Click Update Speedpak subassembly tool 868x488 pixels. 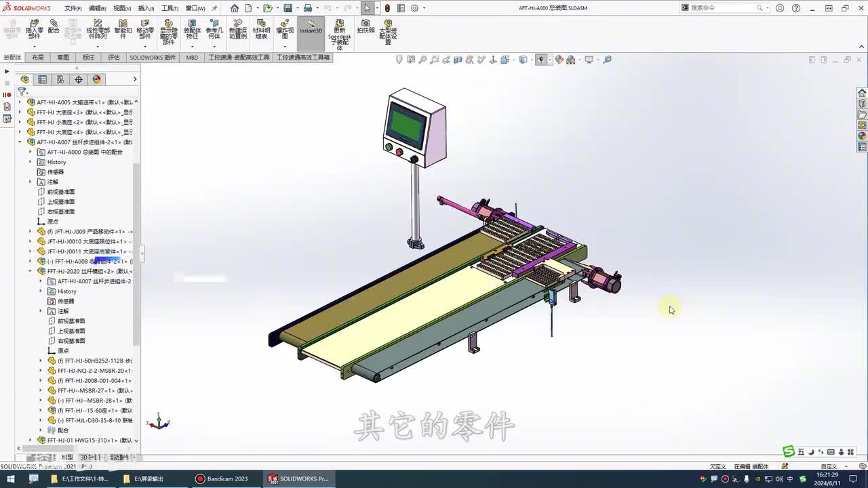pyautogui.click(x=339, y=35)
